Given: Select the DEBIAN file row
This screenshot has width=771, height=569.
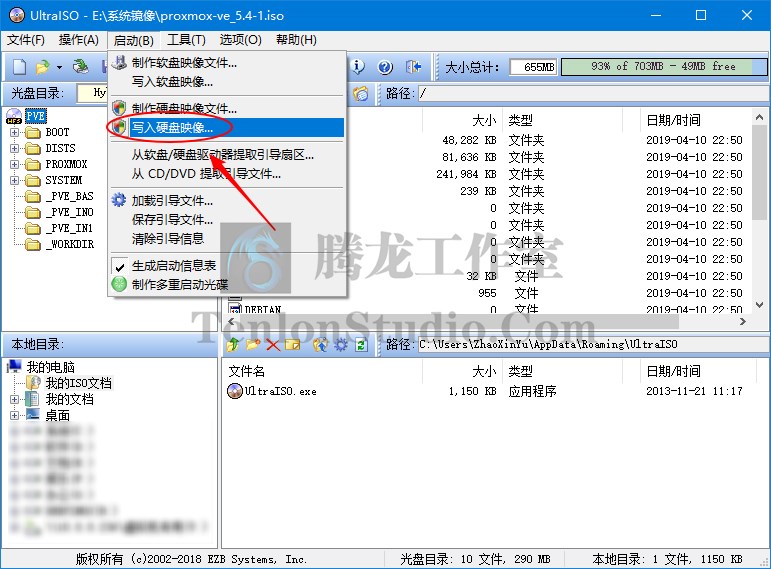Looking at the screenshot, I should point(263,309).
